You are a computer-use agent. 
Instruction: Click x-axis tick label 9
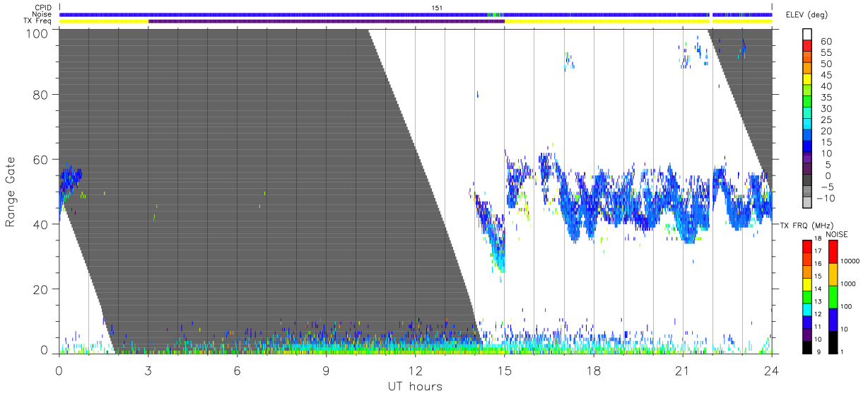pos(326,371)
